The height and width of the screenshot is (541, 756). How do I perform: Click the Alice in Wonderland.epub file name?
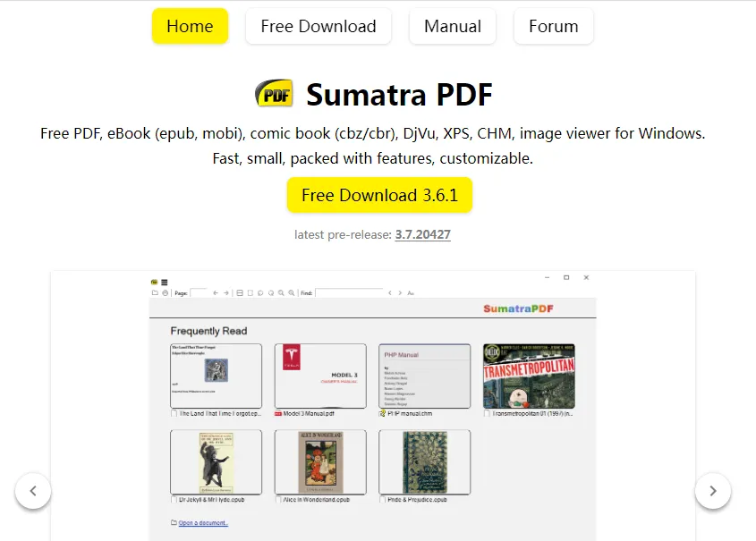pos(317,500)
